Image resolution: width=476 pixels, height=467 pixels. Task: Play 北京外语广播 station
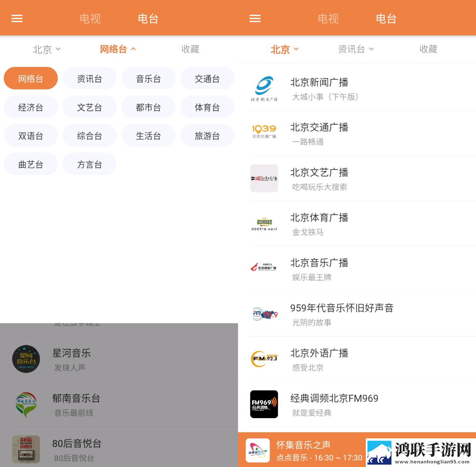[x=357, y=359]
